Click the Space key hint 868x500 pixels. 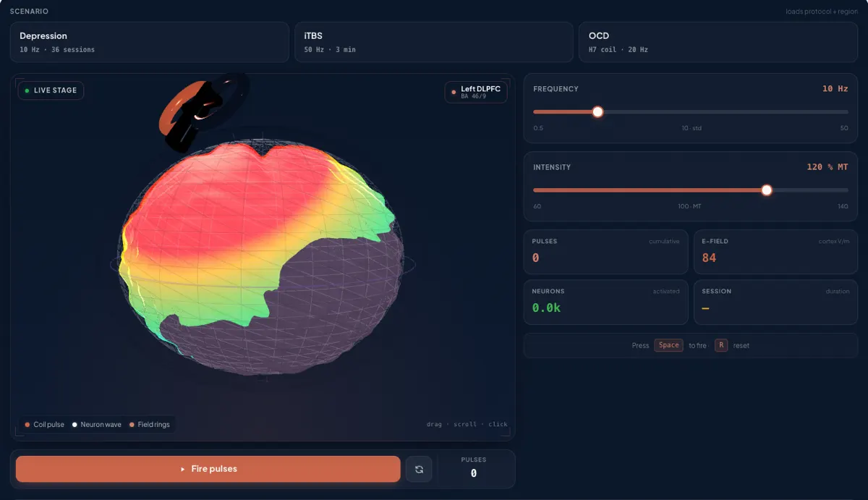tap(668, 345)
